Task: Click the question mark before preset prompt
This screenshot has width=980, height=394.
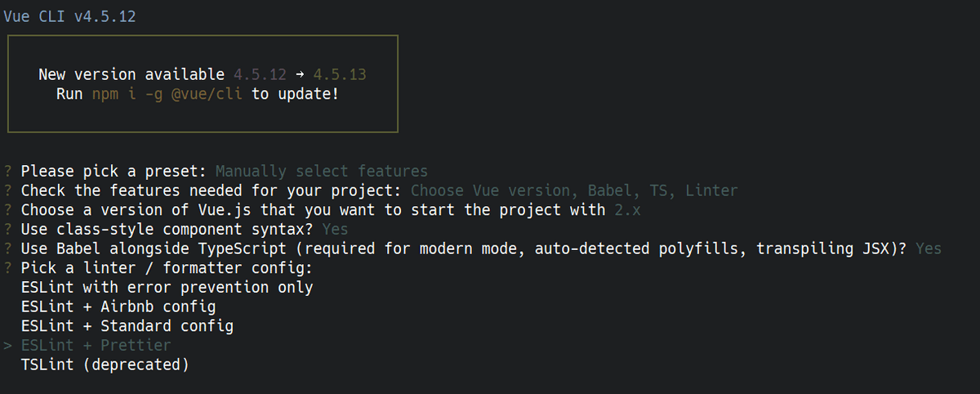Action: pyautogui.click(x=7, y=171)
